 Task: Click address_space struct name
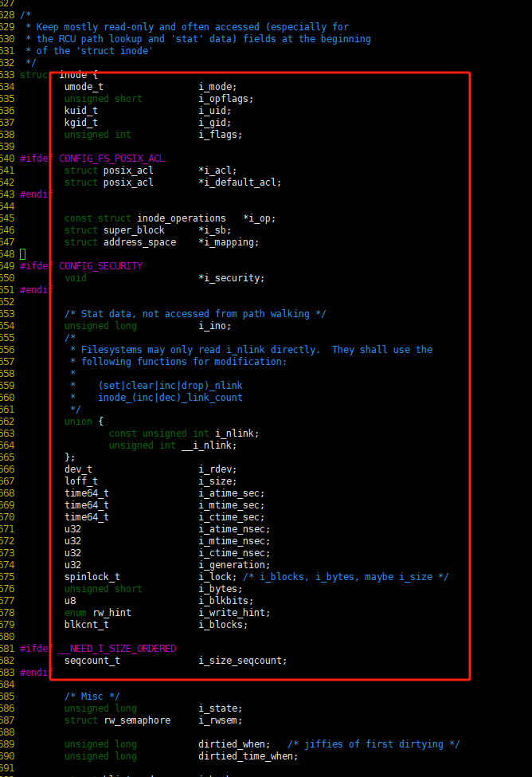click(x=139, y=241)
